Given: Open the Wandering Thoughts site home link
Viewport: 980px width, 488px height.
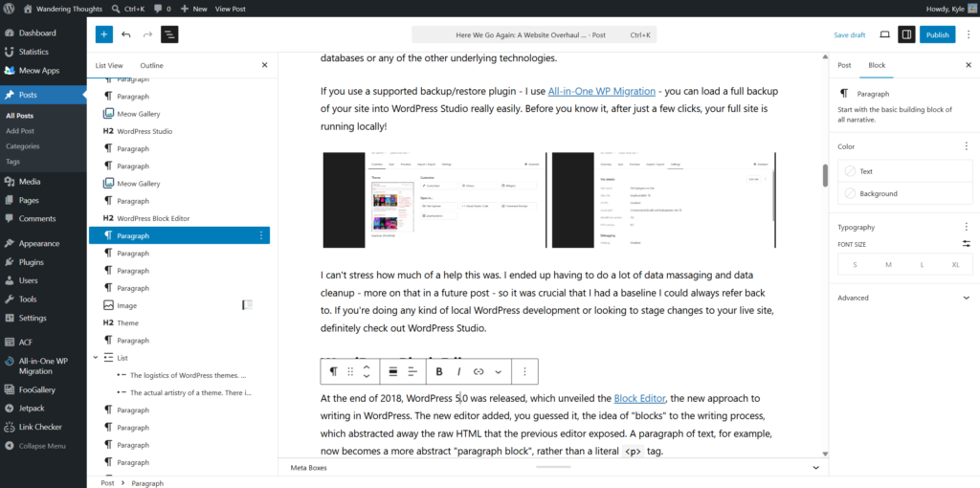Looking at the screenshot, I should point(64,10).
